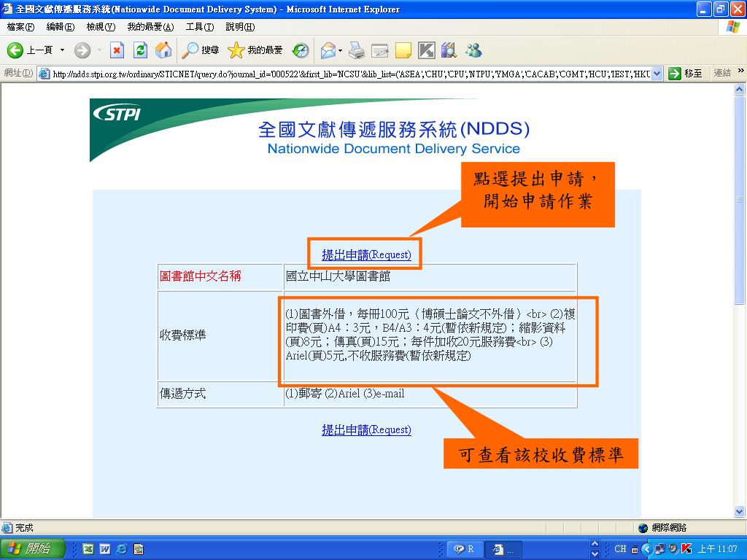Click the Windows 開始 Start button
Viewport: 747px width, 560px height.
coord(31,549)
